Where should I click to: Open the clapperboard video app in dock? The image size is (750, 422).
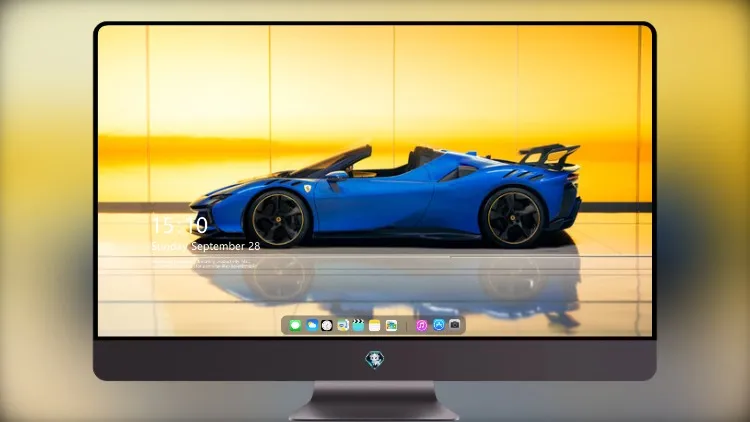click(x=358, y=325)
